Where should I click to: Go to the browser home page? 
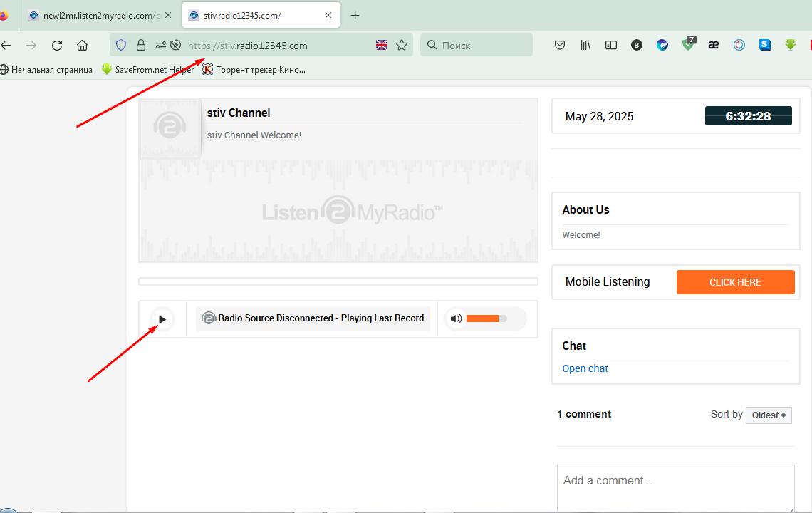click(83, 46)
